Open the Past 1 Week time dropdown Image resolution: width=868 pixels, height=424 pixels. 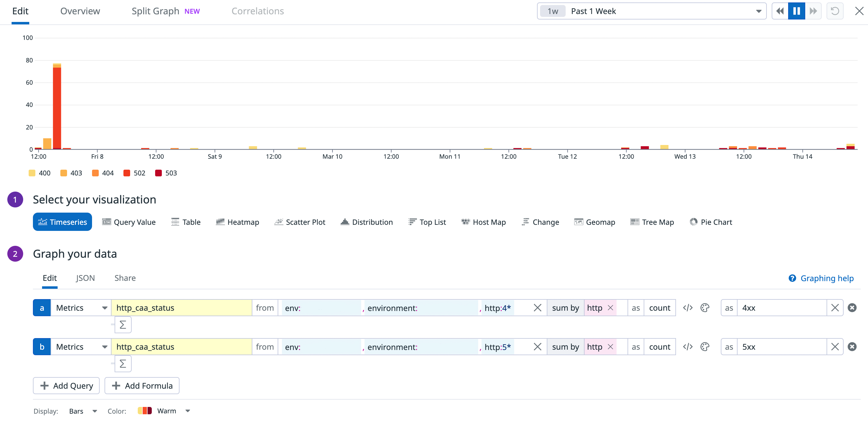(x=651, y=11)
